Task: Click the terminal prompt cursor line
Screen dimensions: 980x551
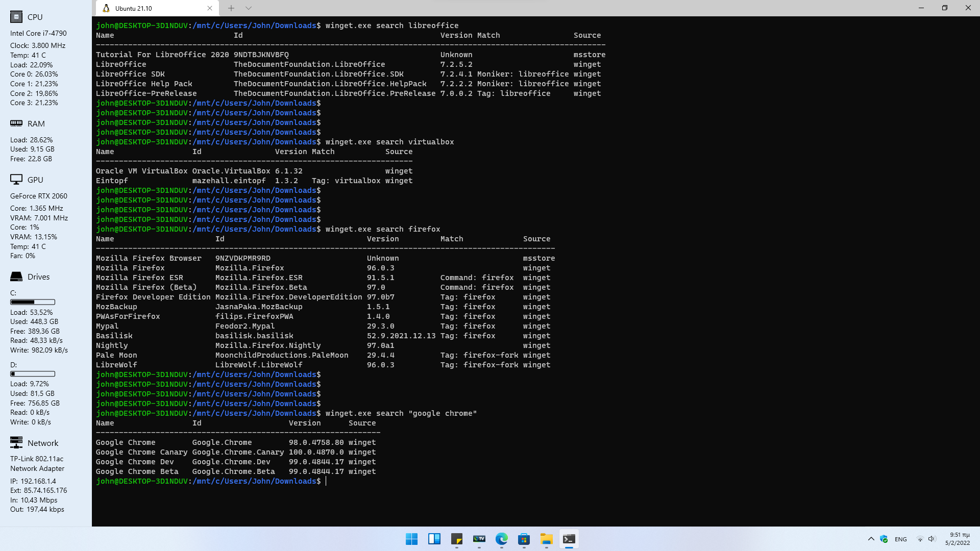Action: pos(211,481)
